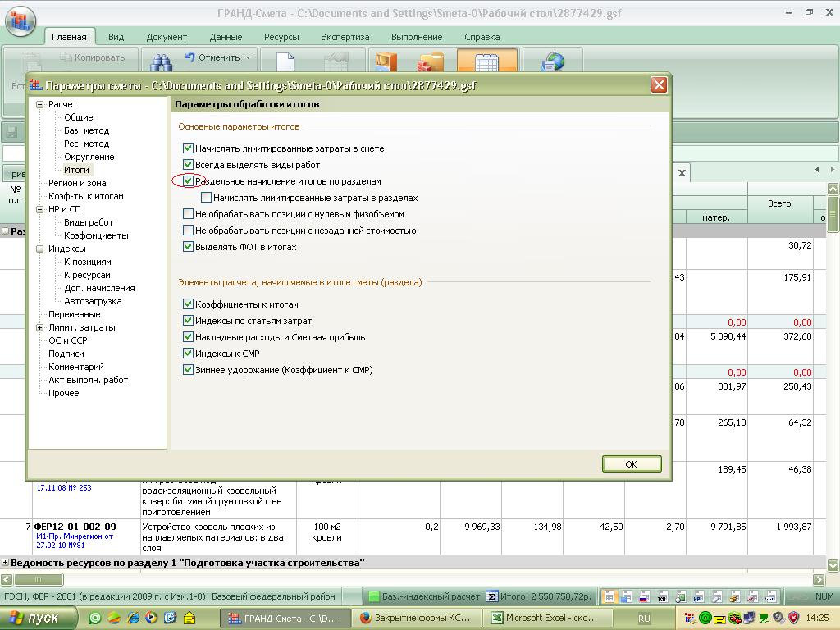Click the highlighted table icon in ribbon
The image size is (840, 630).
tap(486, 62)
